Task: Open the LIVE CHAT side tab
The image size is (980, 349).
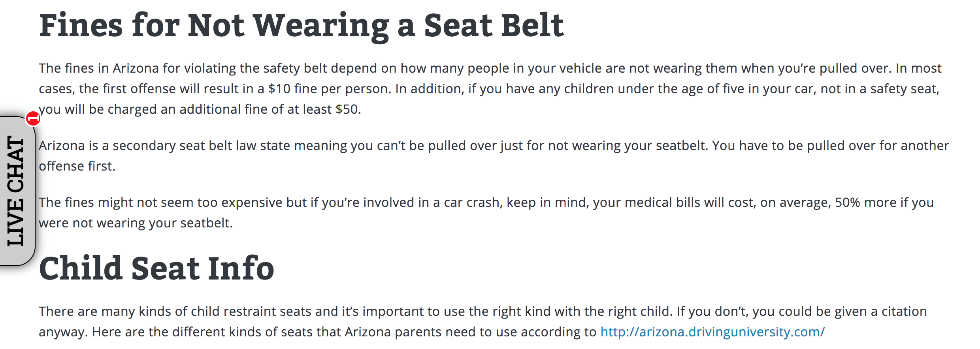Action: point(17,191)
